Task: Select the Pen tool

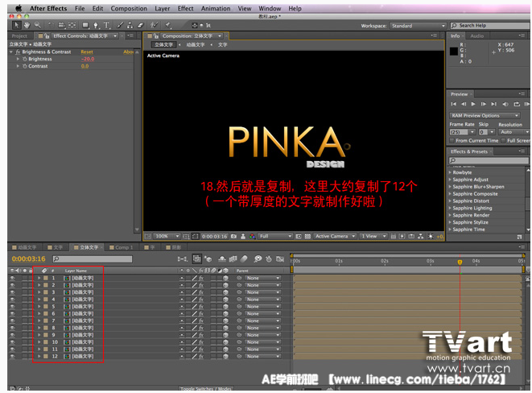Action: (96, 25)
